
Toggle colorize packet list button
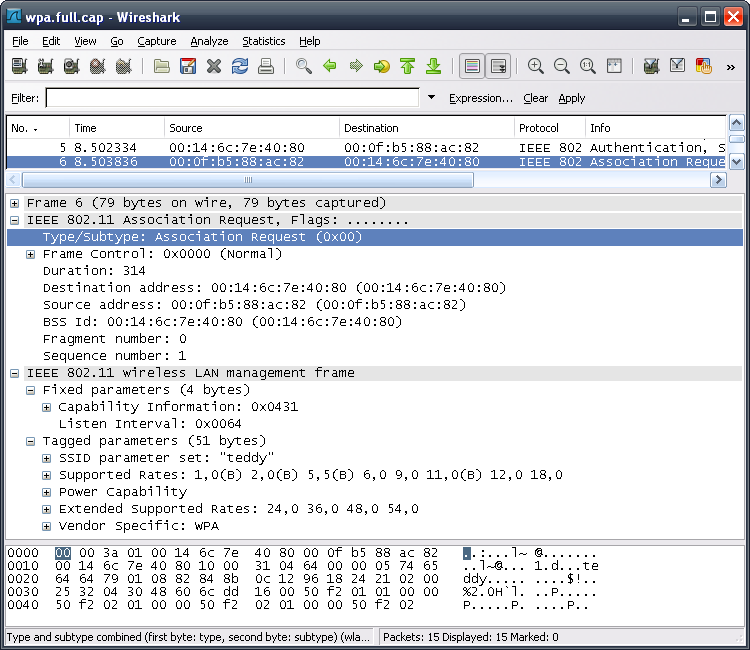tap(472, 66)
